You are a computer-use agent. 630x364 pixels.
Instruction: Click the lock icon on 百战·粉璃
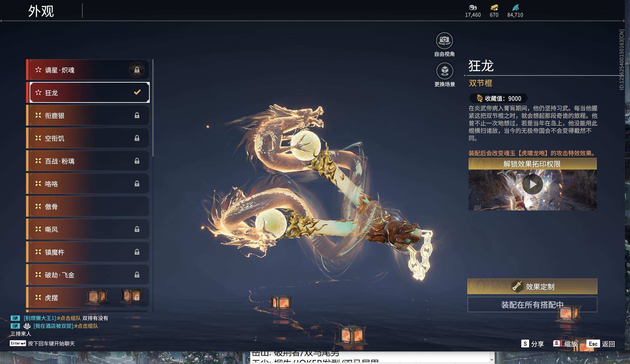(137, 161)
